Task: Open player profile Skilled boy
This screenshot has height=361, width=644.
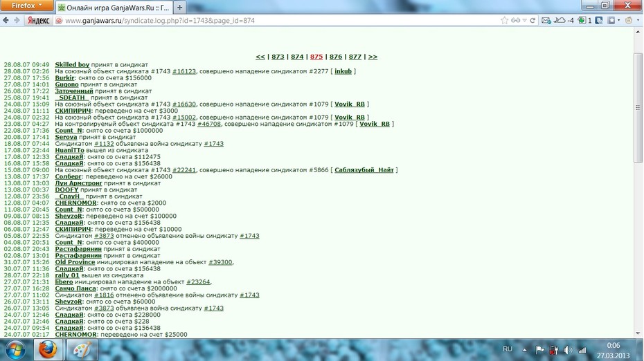Action: pyautogui.click(x=72, y=64)
